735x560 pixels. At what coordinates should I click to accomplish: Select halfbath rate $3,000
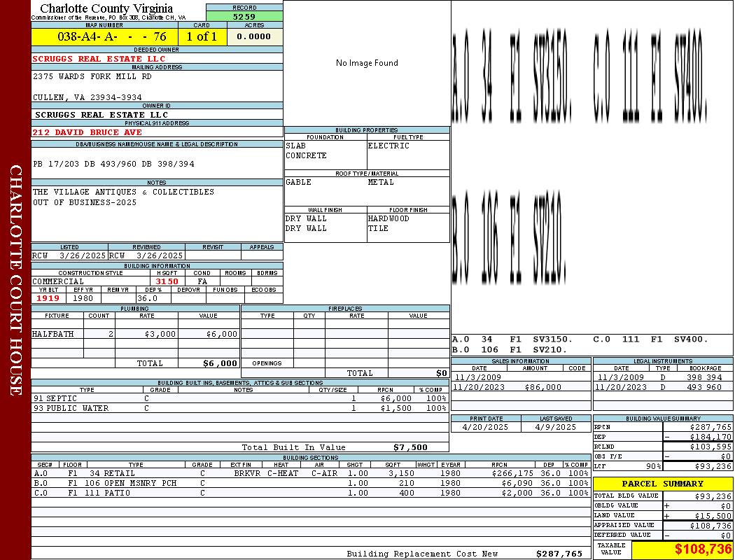tap(160, 334)
